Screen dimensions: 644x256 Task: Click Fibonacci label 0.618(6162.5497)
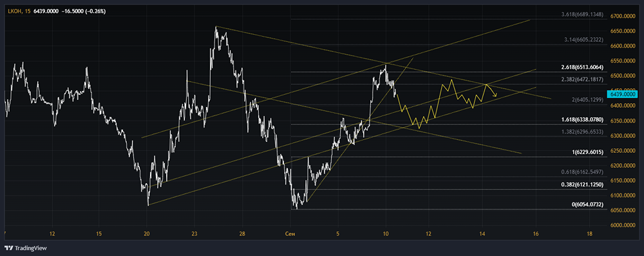pos(582,172)
